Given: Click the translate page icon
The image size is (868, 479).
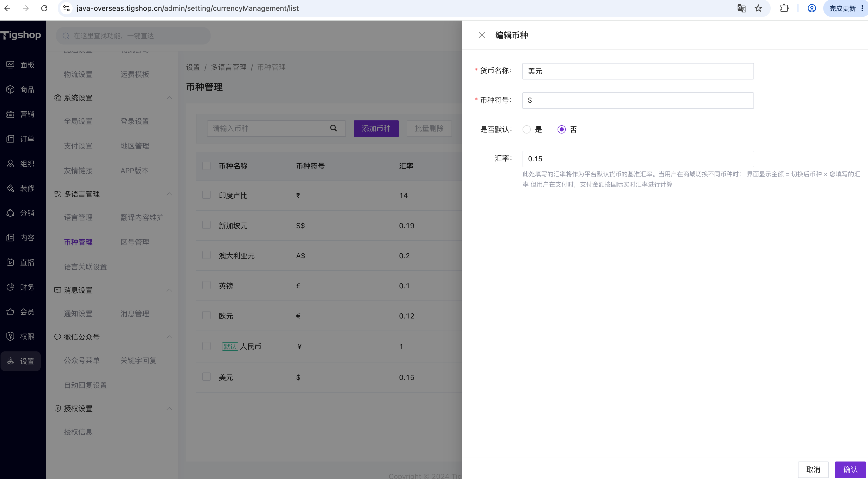Looking at the screenshot, I should (x=741, y=8).
